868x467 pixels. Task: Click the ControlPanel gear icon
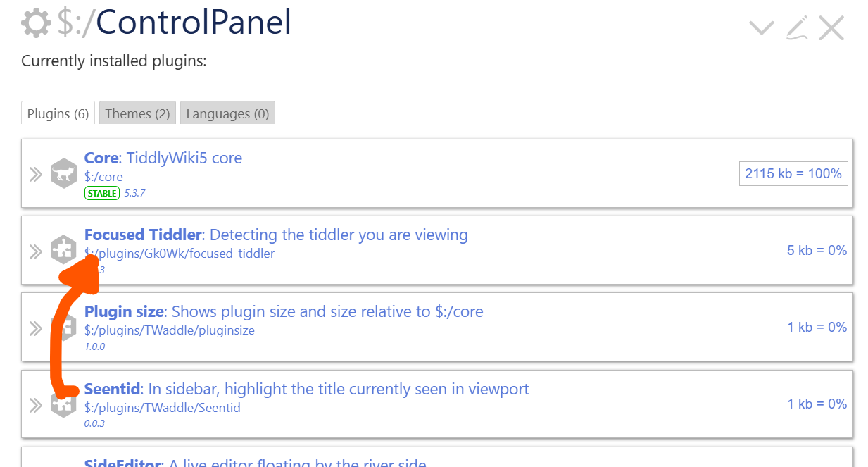click(x=36, y=23)
